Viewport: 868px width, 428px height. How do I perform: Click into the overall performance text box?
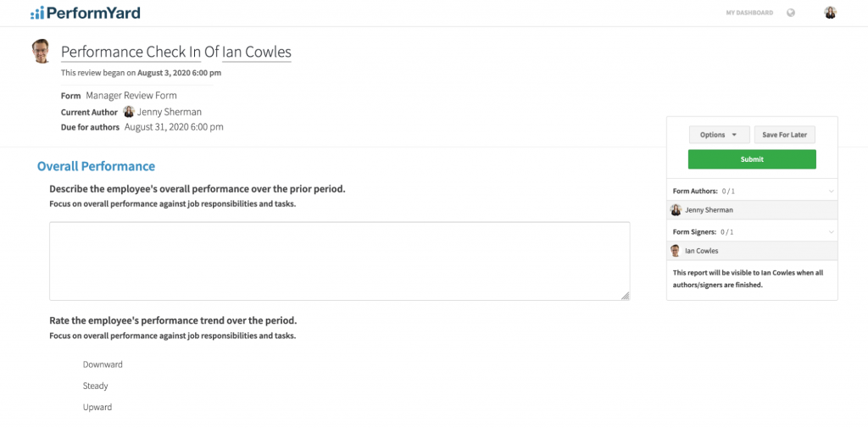pyautogui.click(x=339, y=261)
